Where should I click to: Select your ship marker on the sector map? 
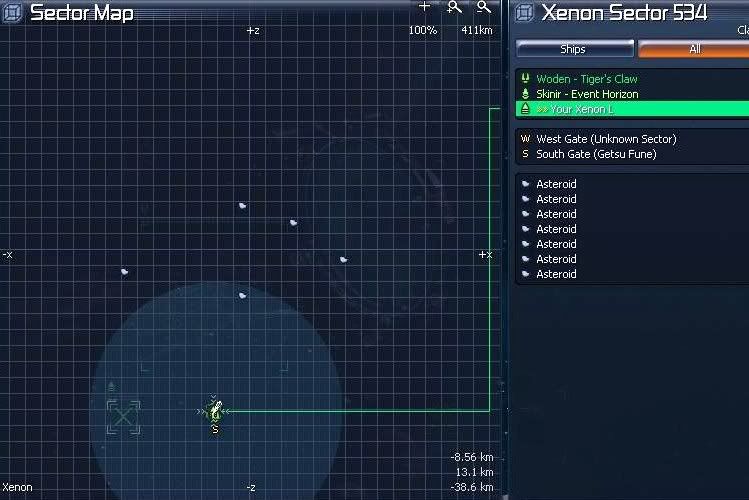point(214,411)
